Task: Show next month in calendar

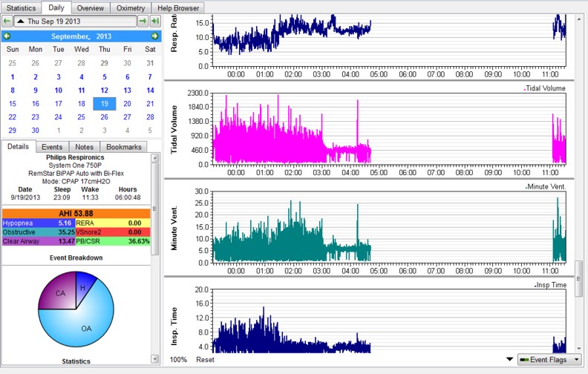Action: tap(154, 36)
